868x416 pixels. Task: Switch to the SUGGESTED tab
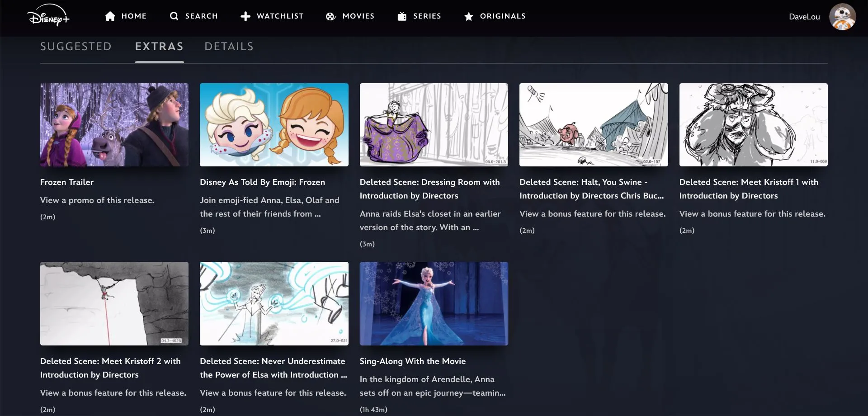[x=76, y=47]
